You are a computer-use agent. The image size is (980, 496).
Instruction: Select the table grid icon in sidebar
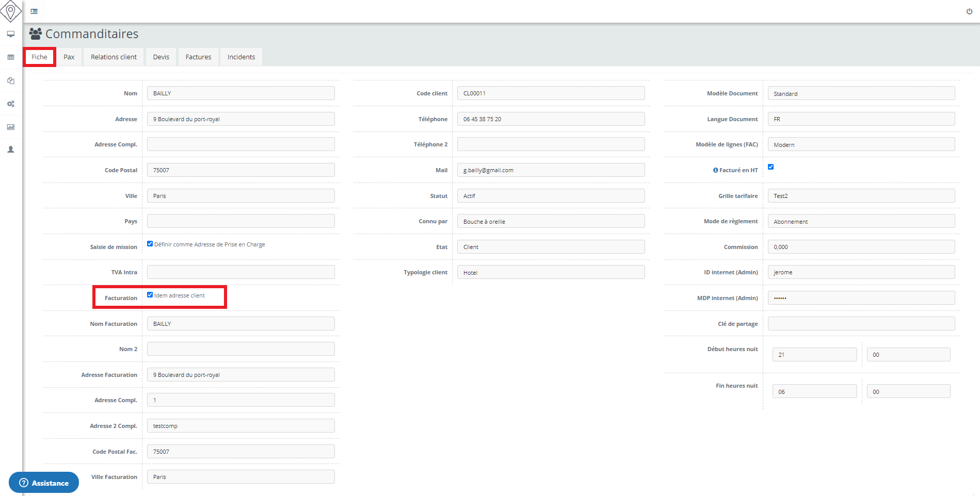[x=10, y=57]
